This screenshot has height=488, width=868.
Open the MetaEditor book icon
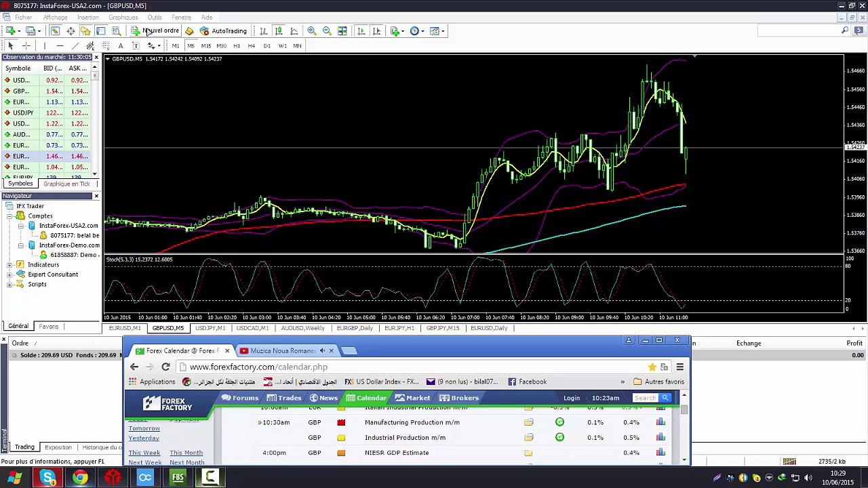point(189,30)
